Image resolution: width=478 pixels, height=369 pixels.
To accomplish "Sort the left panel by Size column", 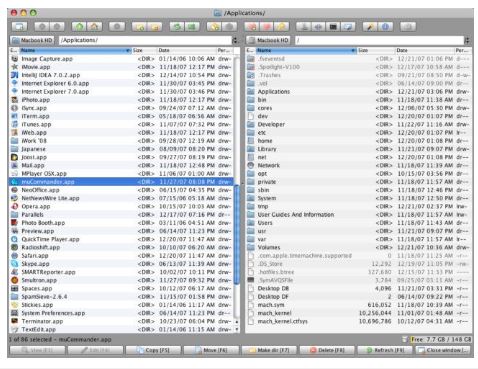I will (x=144, y=50).
